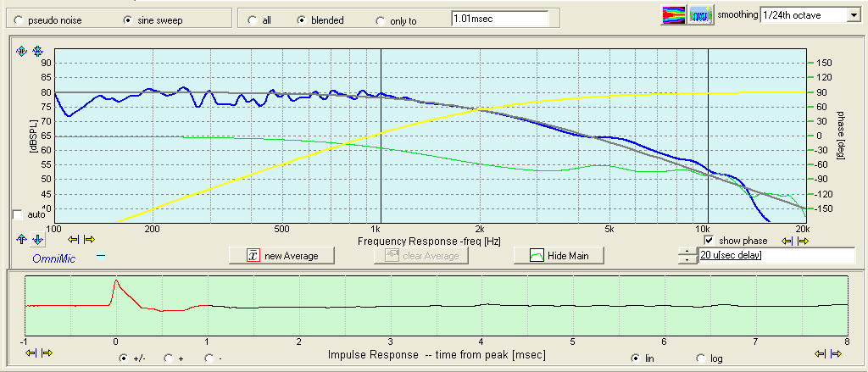Viewport: 868px width, 372px height.
Task: Click the up arrow icon below the dBSPL axis
Action: (x=22, y=240)
